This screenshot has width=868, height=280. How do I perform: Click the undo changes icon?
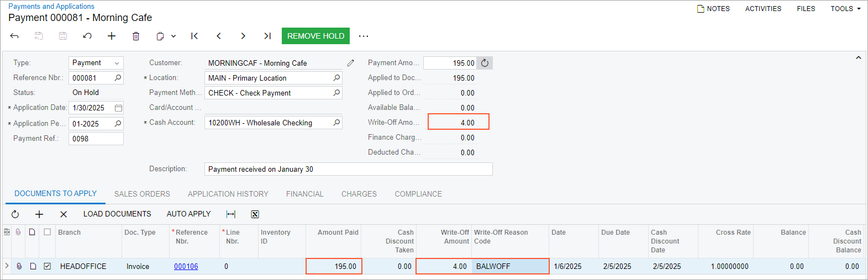coord(87,36)
